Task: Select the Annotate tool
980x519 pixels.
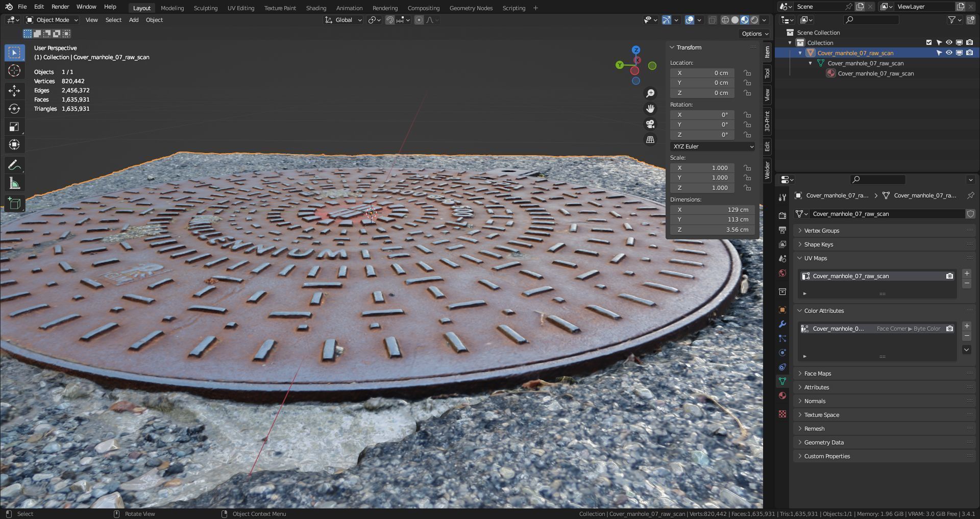Action: click(x=14, y=165)
